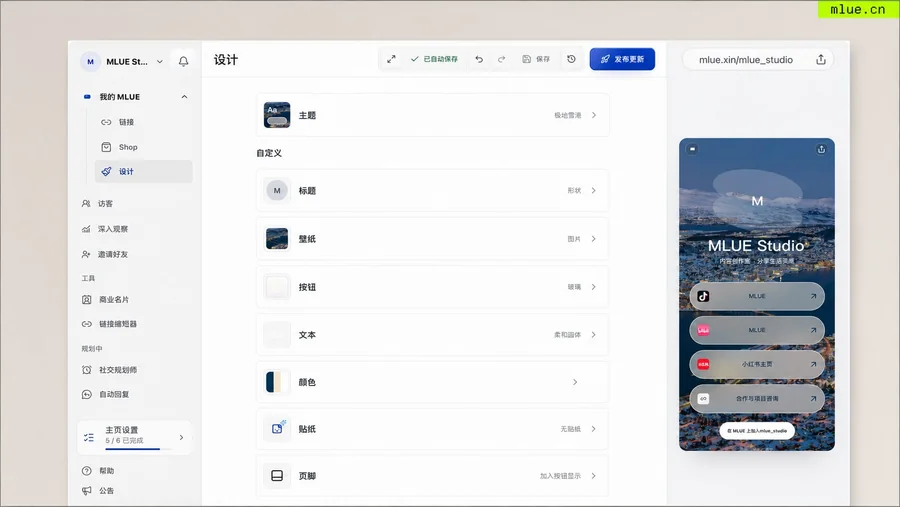Expand the 按钮 row chevron

pos(593,287)
